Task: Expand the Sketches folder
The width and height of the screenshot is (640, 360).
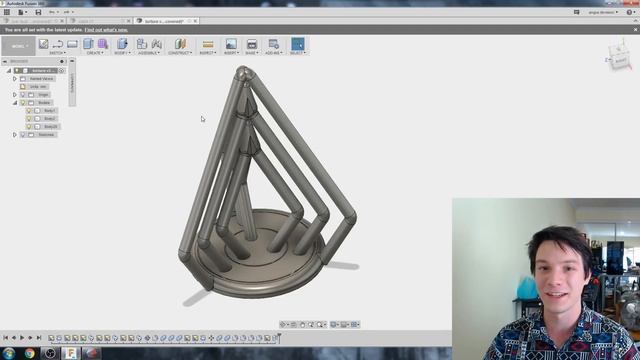Action: (15, 135)
